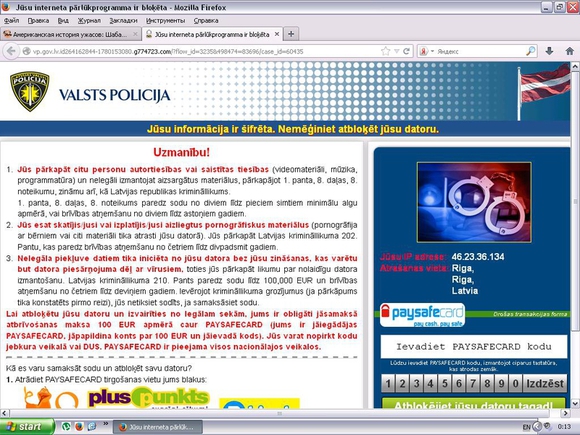Expand the quick launch chevron

tap(105, 424)
